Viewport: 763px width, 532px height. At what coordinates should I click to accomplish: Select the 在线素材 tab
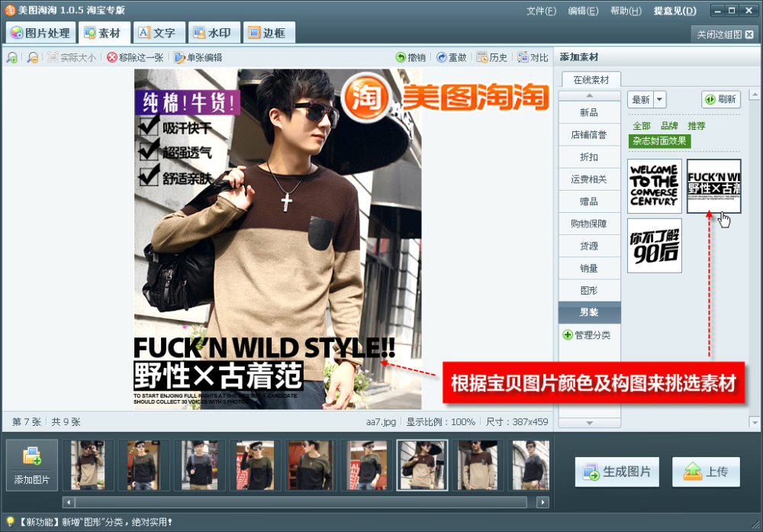tap(591, 80)
